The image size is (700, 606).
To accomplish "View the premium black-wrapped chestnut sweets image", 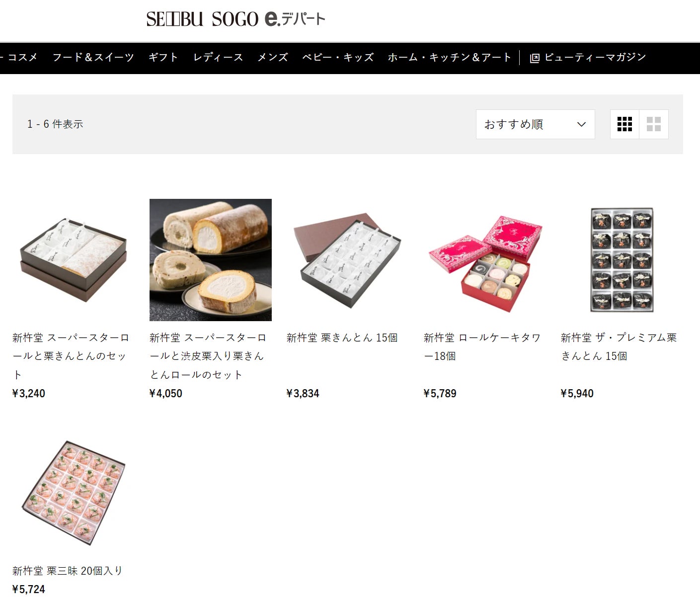I will (622, 260).
